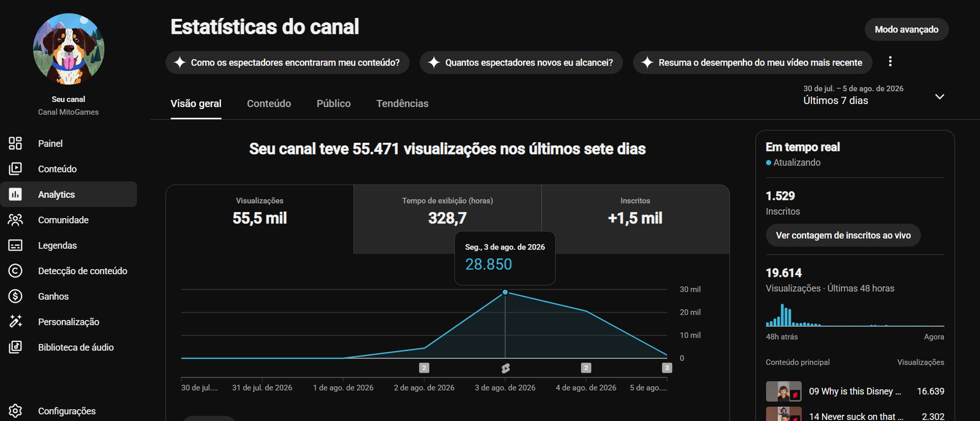Click the 48-hour realtime bar chart
The image size is (980, 421).
855,315
